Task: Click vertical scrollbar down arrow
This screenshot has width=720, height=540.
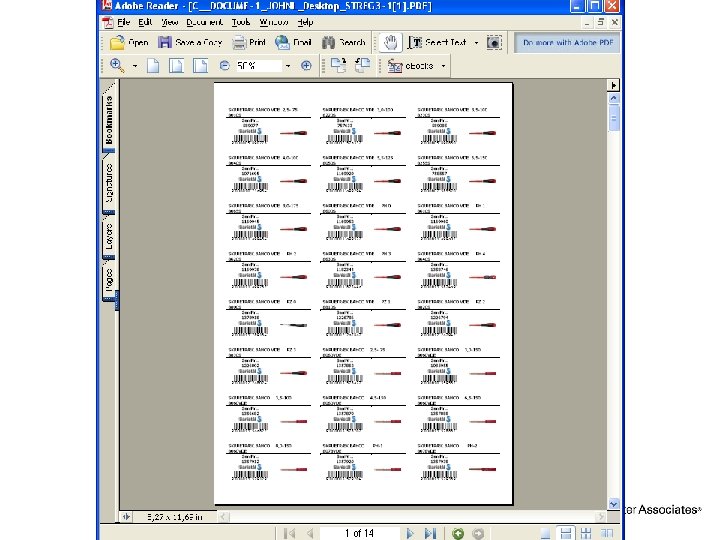Action: click(x=613, y=504)
